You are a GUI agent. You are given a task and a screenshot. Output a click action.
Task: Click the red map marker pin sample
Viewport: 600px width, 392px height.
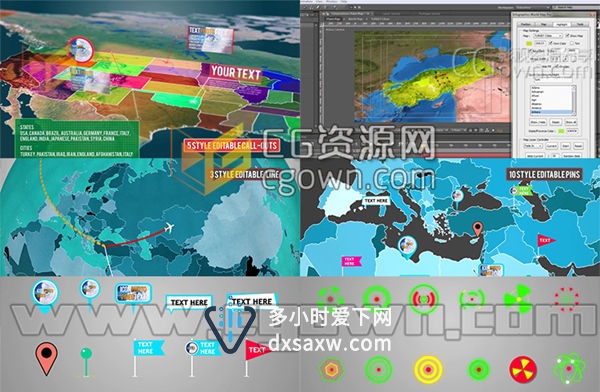point(46,358)
